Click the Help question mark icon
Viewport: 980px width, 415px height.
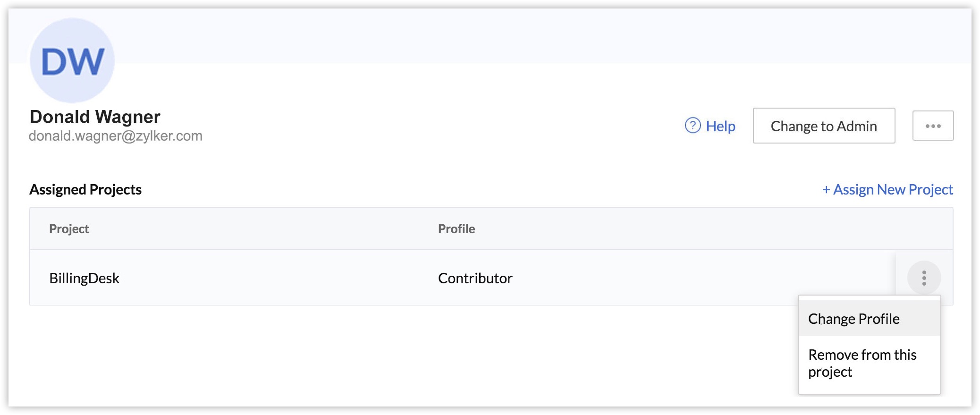tap(693, 126)
